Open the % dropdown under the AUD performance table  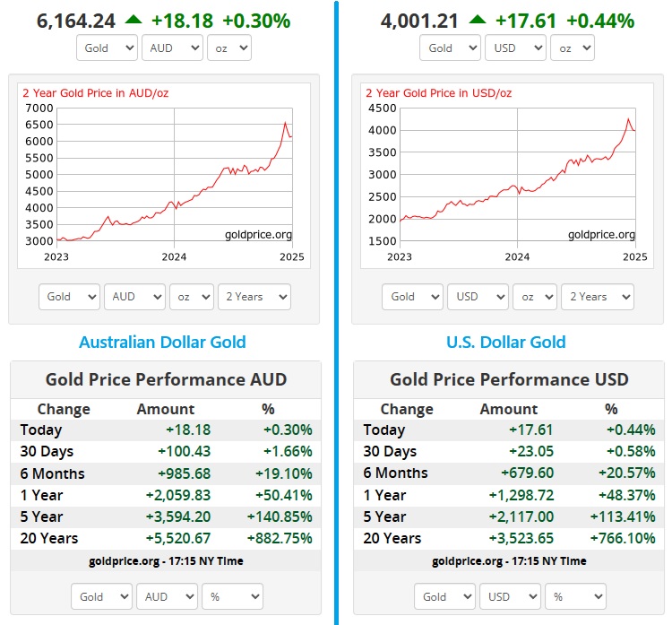(232, 596)
